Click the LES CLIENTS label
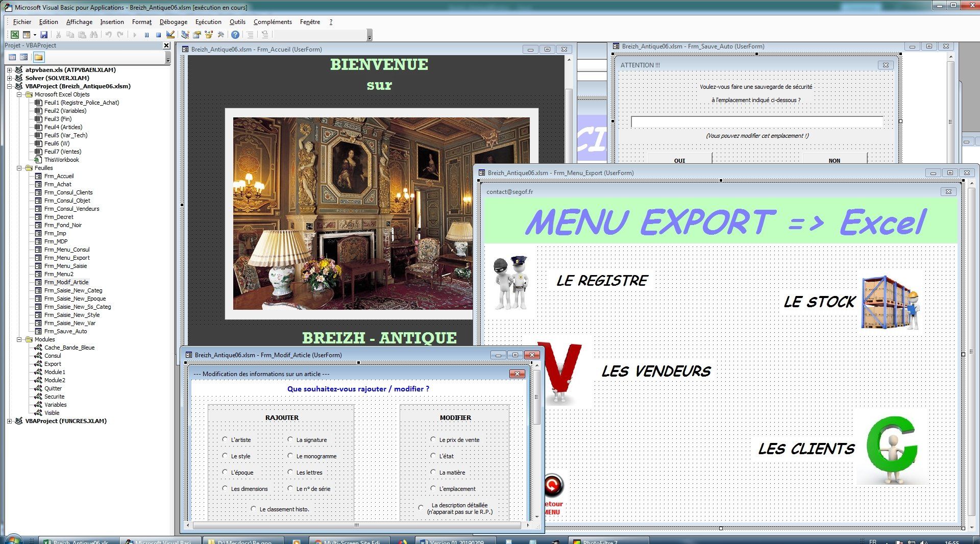Screen dimensions: 980x544 coord(806,449)
